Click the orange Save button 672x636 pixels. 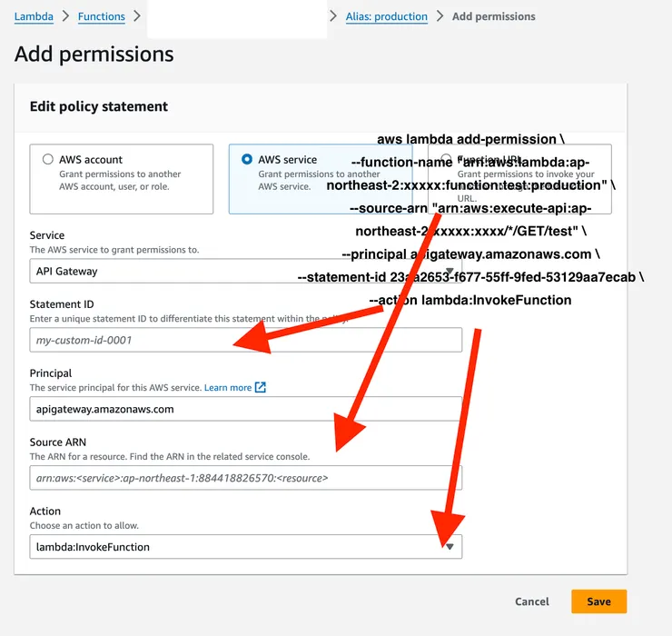click(598, 601)
